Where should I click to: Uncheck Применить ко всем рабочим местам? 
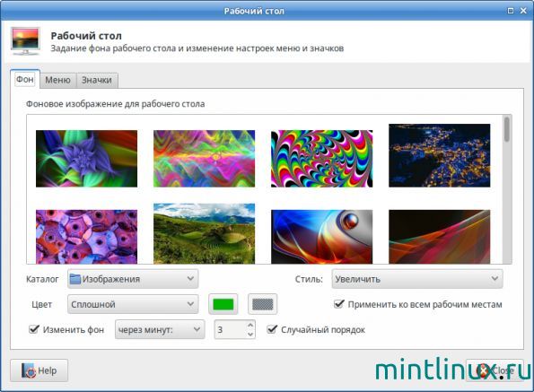(x=339, y=304)
